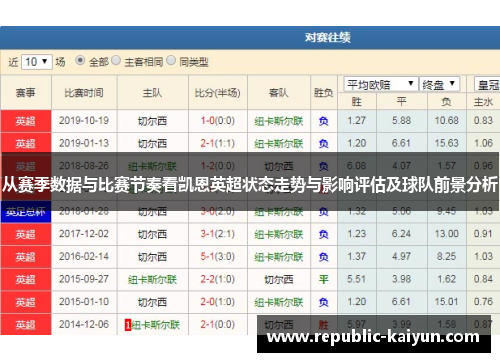
Task: Click the score 1-0(0:0)
Action: [x=218, y=121]
